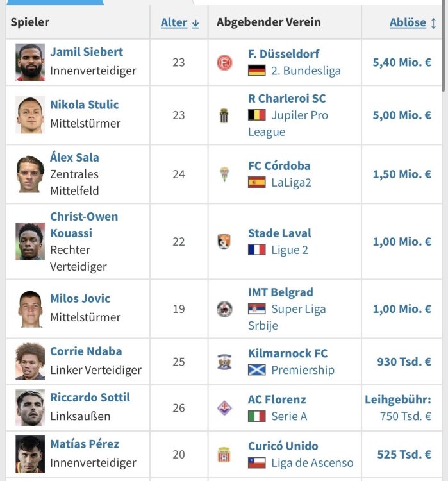
Task: Click the Scottish flag beside Premiership
Action: [256, 370]
